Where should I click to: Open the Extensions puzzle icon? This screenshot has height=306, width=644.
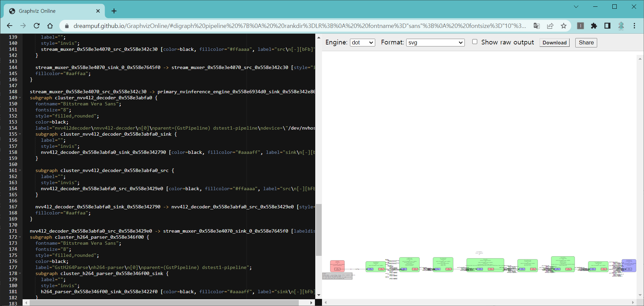[594, 26]
